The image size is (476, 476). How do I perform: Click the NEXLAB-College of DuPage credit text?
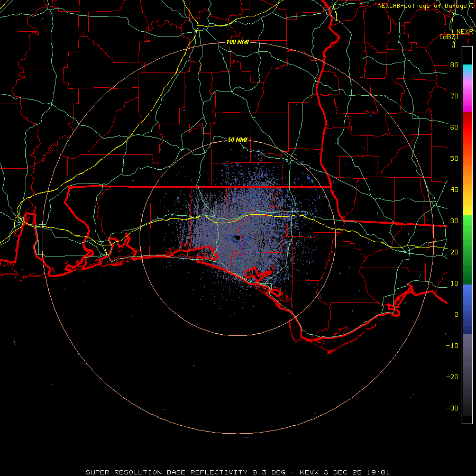(425, 6)
